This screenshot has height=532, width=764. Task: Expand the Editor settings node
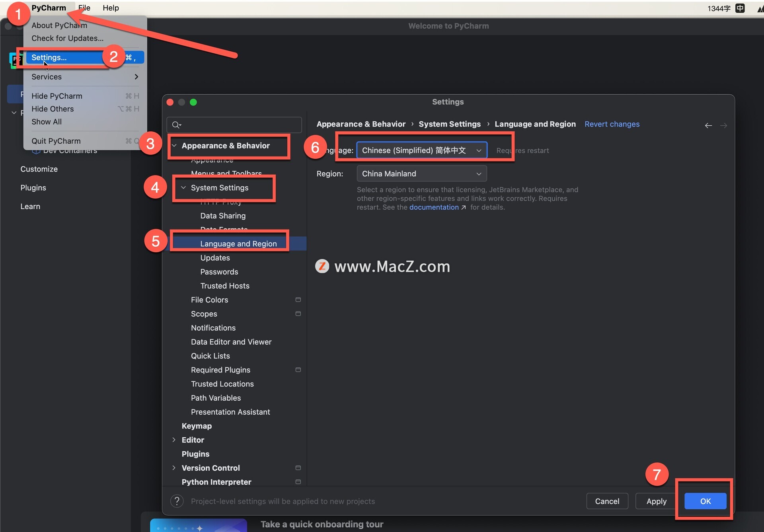[174, 440]
